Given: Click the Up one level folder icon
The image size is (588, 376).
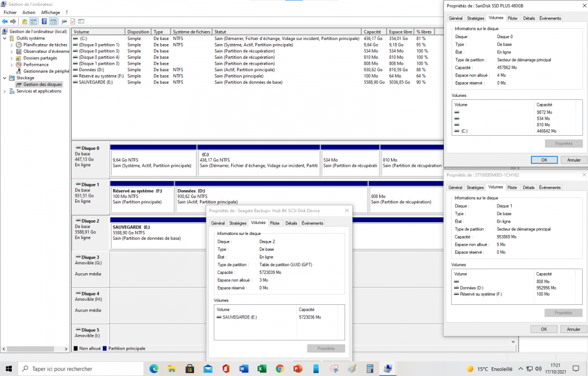Looking at the screenshot, I should 25,22.
